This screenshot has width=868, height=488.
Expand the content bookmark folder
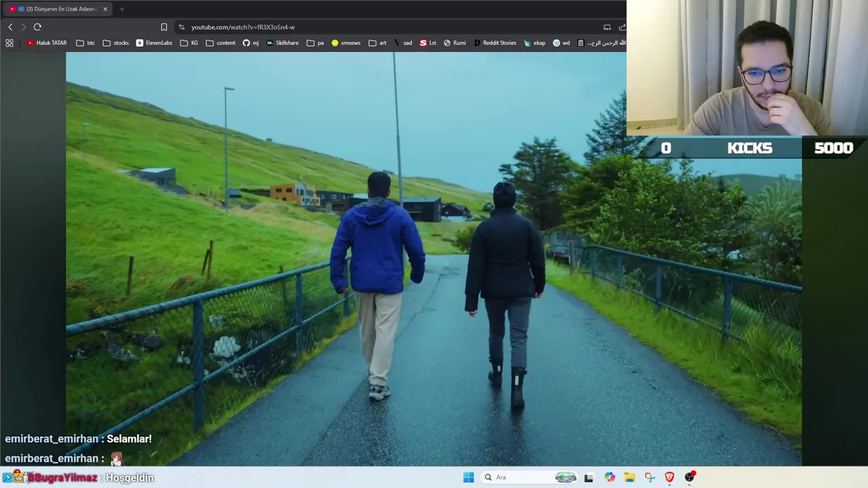220,43
